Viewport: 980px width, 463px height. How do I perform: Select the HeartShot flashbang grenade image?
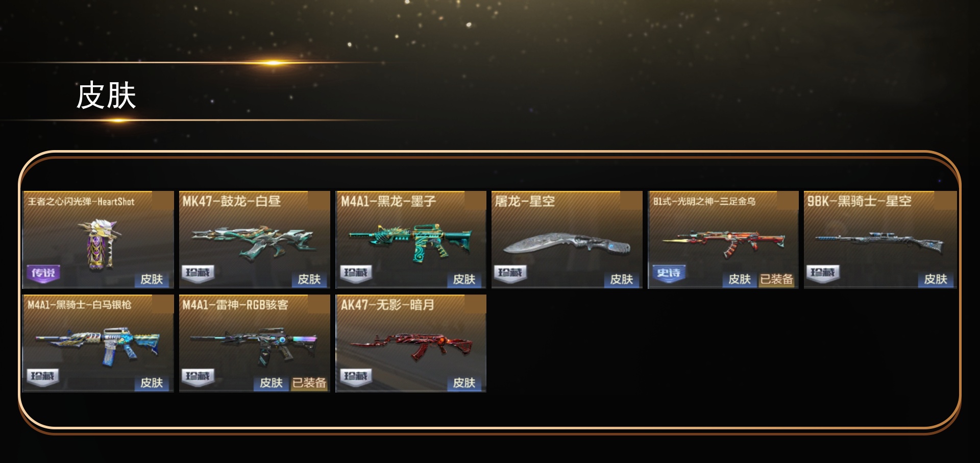click(102, 244)
